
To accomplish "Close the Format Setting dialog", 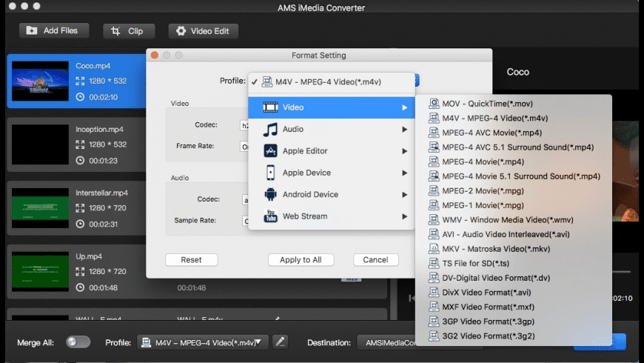I will pos(155,55).
